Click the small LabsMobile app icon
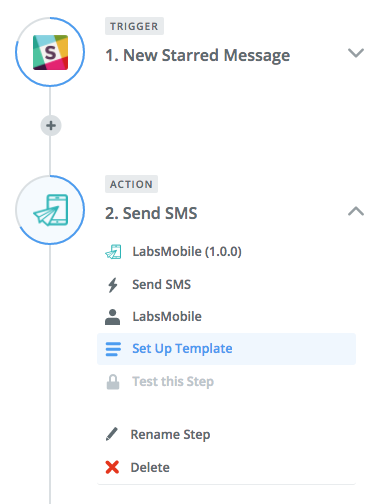The height and width of the screenshot is (504, 385). click(113, 252)
